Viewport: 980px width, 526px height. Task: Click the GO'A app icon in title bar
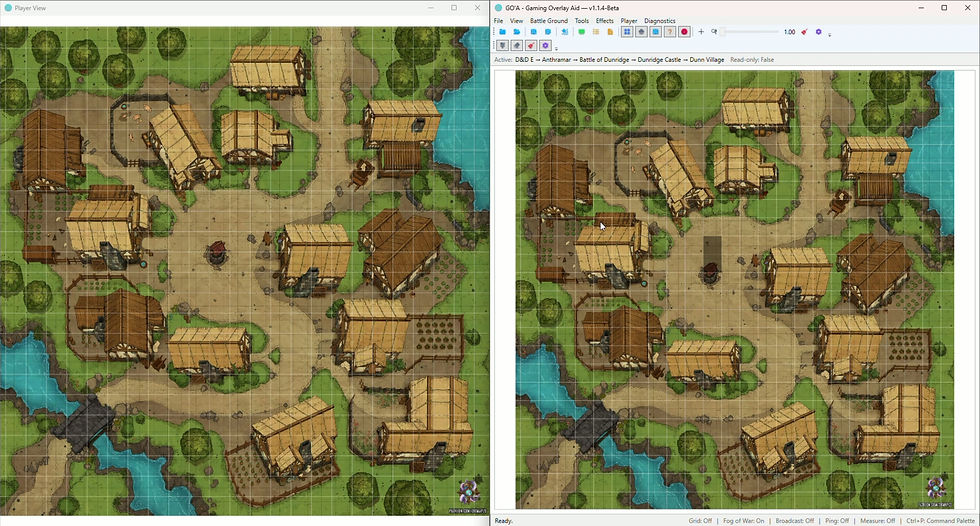point(498,8)
